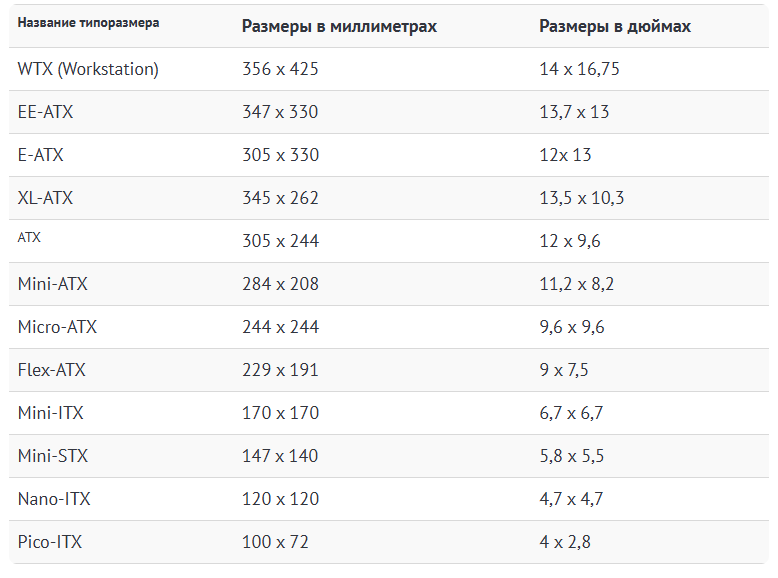Click the Nano-ITX name cell
Viewport: 778px width, 578px height.
point(54,499)
